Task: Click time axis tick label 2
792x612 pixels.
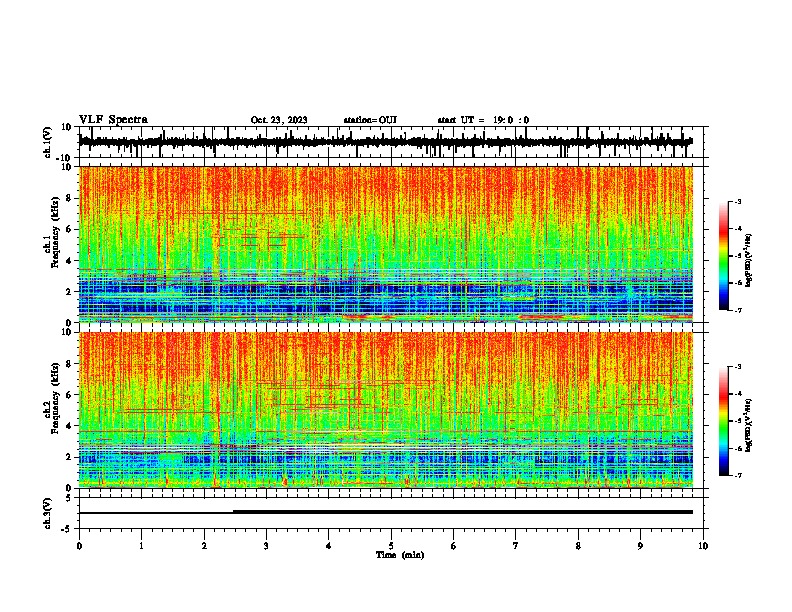Action: 204,546
